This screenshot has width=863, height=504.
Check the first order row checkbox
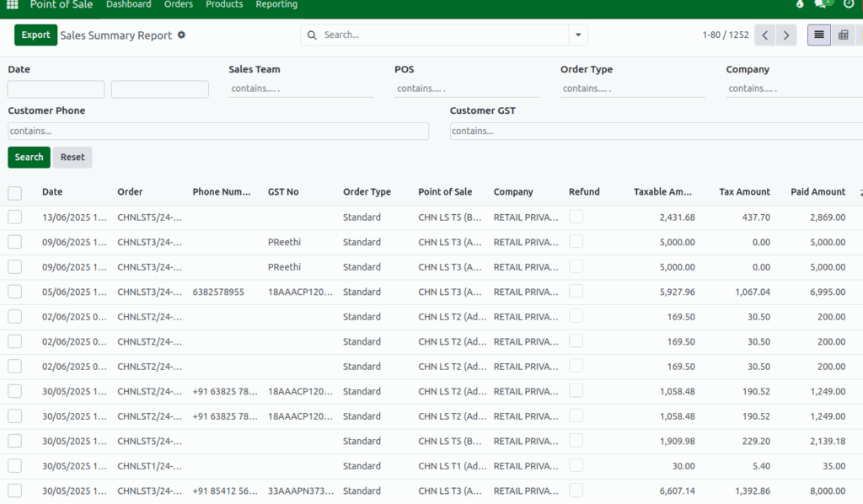14,217
